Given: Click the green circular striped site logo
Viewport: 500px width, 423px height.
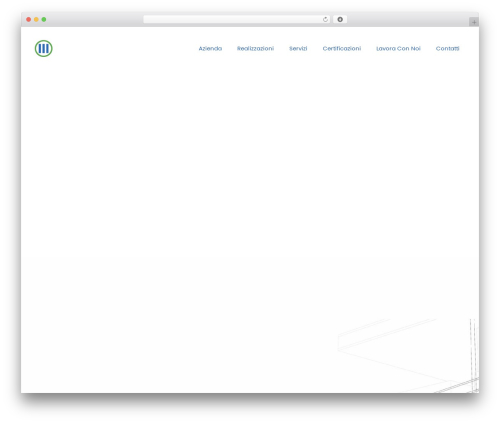Looking at the screenshot, I should [x=44, y=48].
